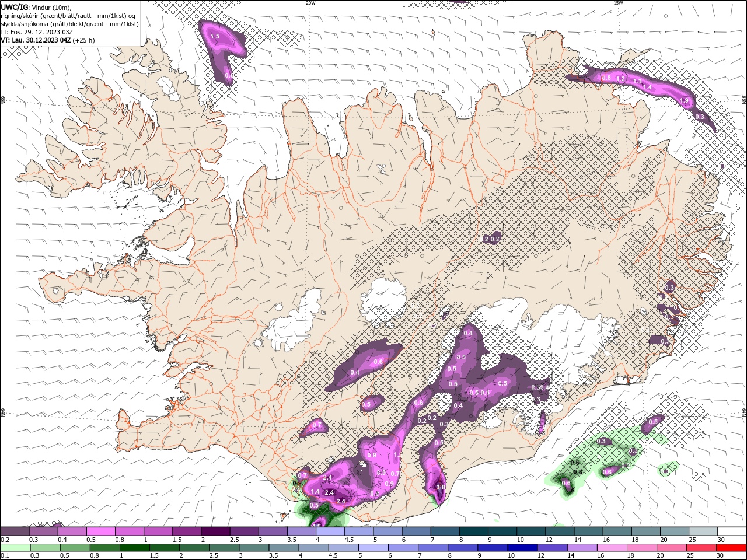The height and width of the screenshot is (560, 747).
Task: Click the '(+25 h)' forecast offset text
Action: click(84, 40)
